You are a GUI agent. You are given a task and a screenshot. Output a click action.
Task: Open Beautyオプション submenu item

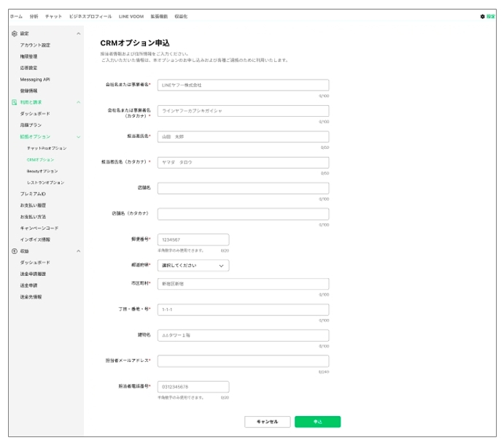(42, 172)
